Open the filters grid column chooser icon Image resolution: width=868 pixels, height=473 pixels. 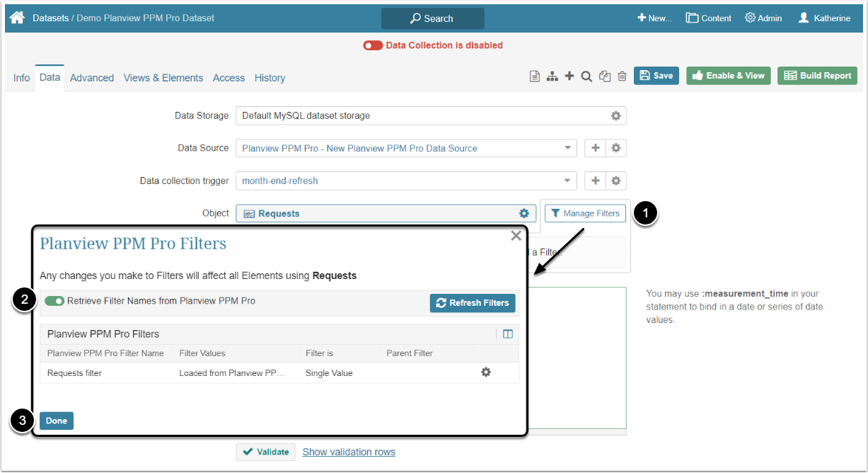[x=508, y=334]
